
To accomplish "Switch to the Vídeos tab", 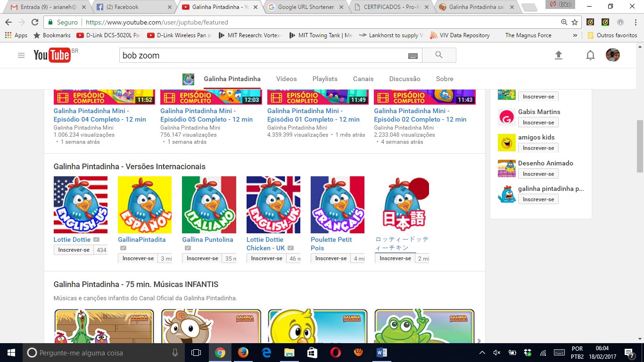I will (286, 79).
